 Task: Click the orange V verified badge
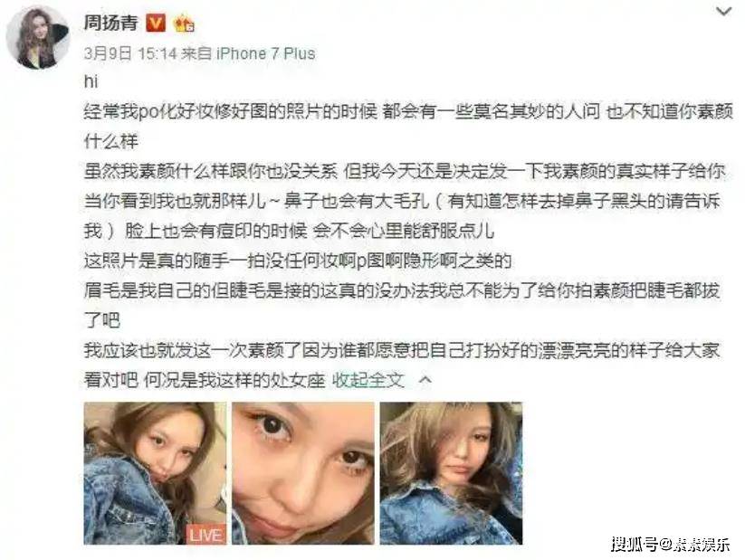[x=156, y=23]
